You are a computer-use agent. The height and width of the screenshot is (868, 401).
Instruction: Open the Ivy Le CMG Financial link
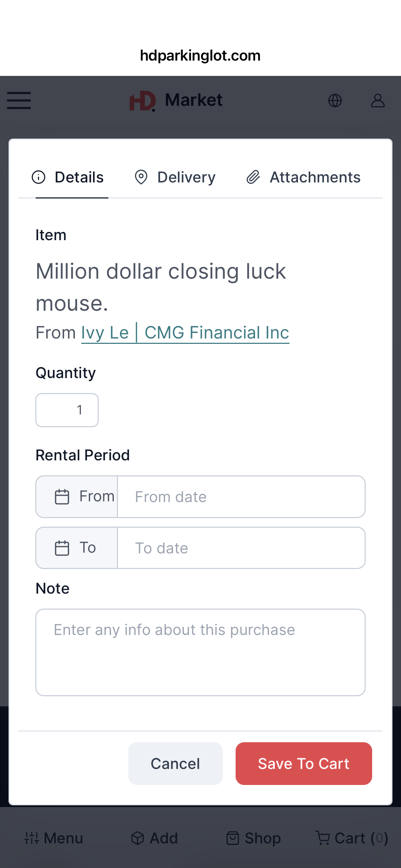(185, 333)
